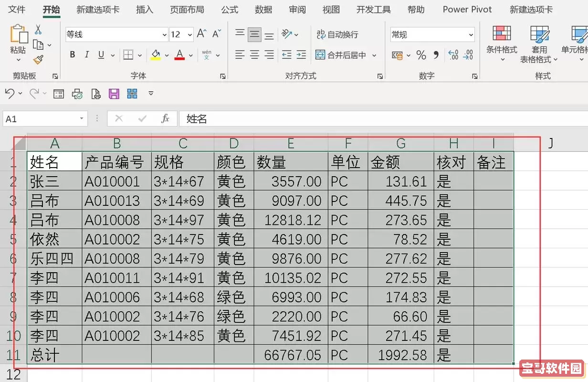The image size is (588, 382).
Task: Open the 文件 menu
Action: coord(17,10)
